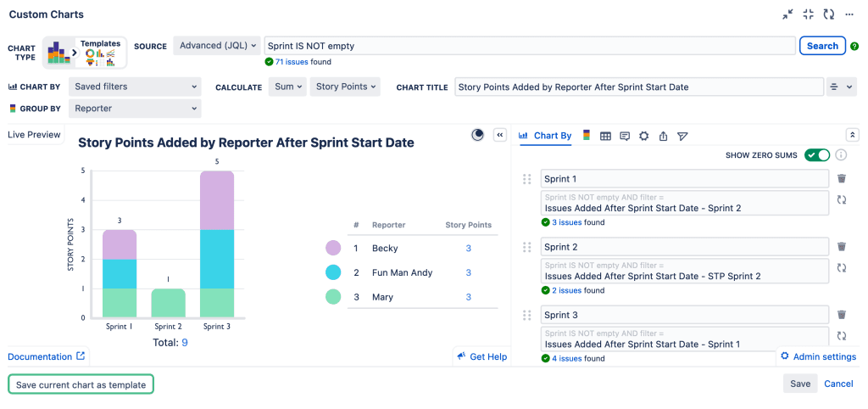Refresh the Sprint 2 filter query
The image size is (868, 409).
point(842,267)
